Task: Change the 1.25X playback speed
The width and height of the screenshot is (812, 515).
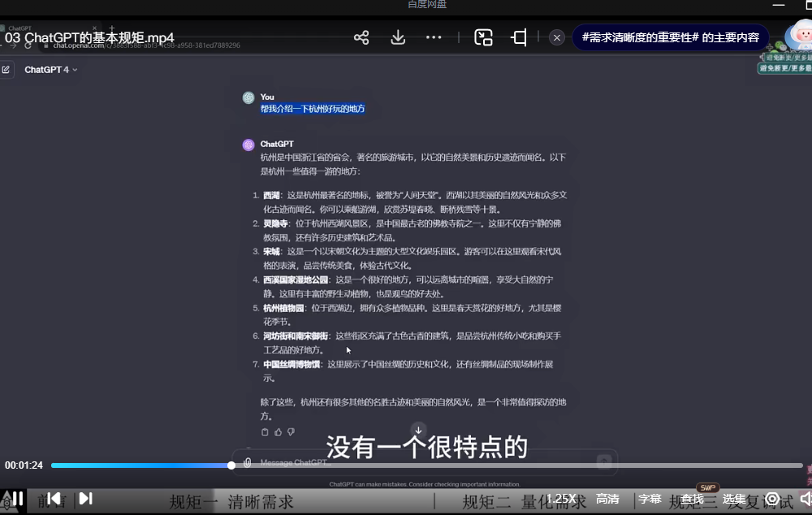Action: (561, 499)
